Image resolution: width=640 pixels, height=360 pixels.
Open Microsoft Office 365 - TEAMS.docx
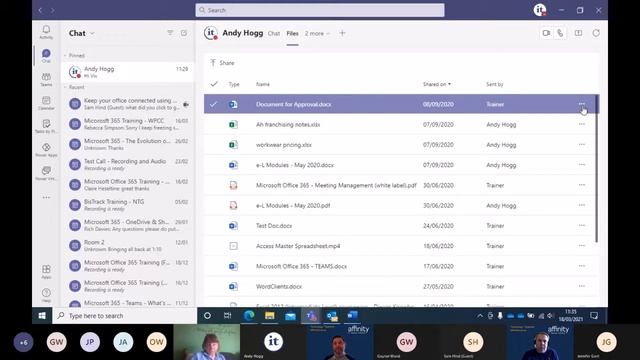coord(301,266)
